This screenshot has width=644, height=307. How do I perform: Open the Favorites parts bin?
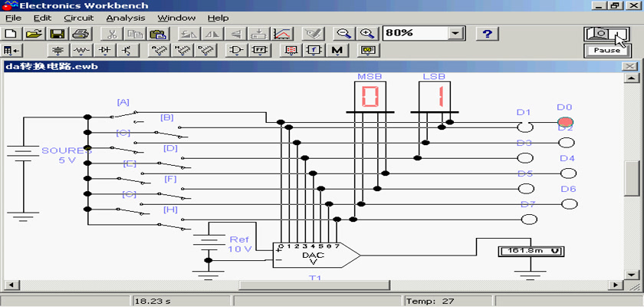click(11, 51)
